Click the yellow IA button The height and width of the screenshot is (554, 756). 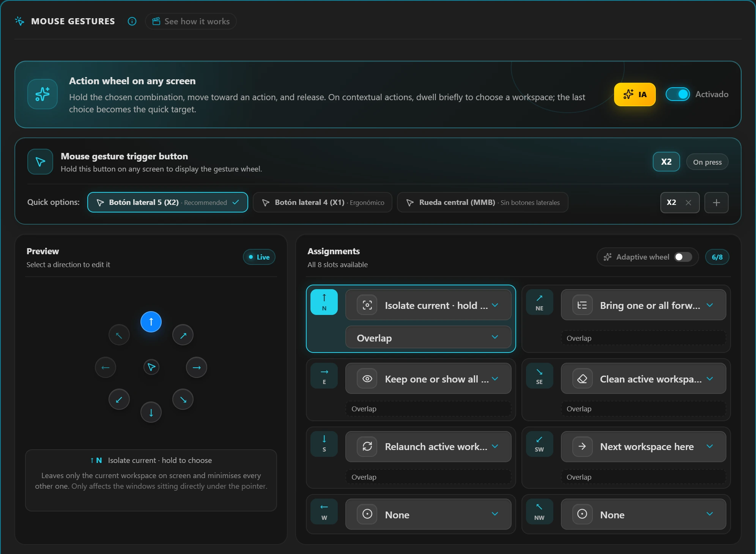click(635, 94)
